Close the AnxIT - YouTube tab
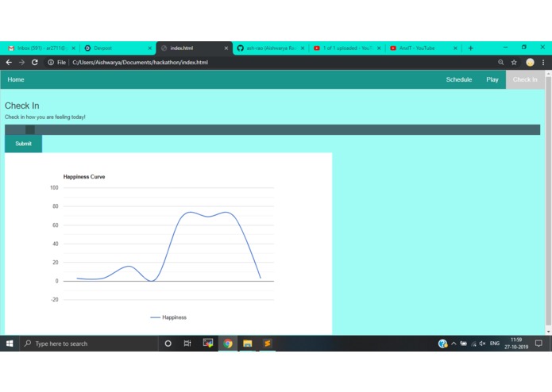 455,48
